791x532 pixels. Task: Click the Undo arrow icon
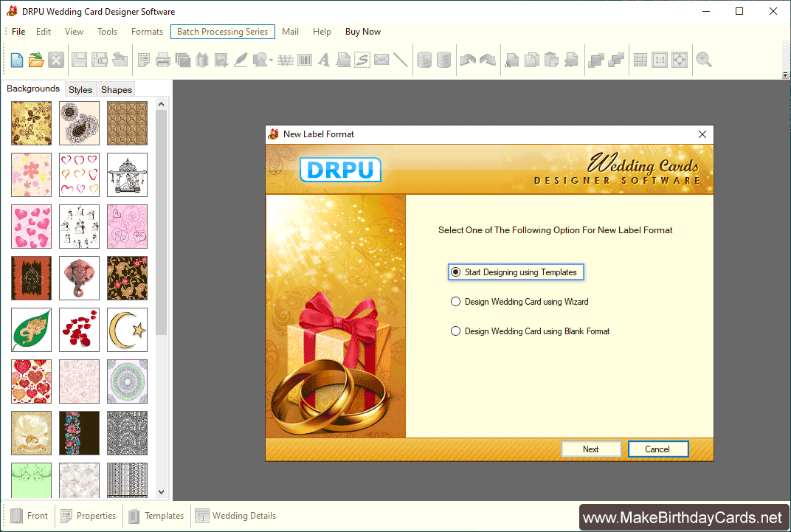[468, 60]
